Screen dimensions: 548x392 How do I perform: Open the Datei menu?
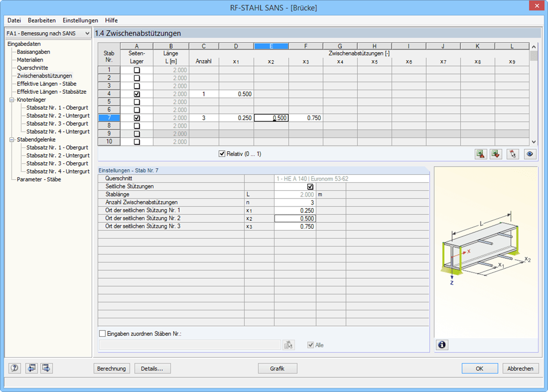pos(14,20)
